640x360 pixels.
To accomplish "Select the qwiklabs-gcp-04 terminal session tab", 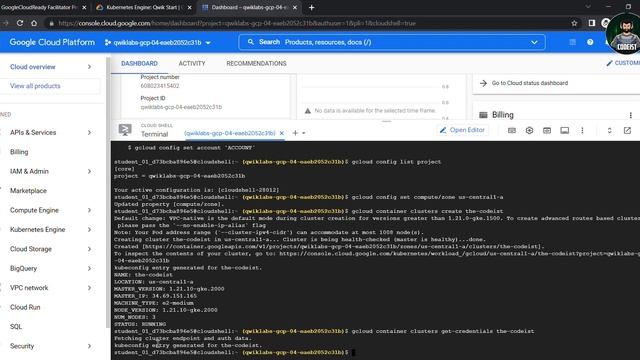I will coord(230,133).
